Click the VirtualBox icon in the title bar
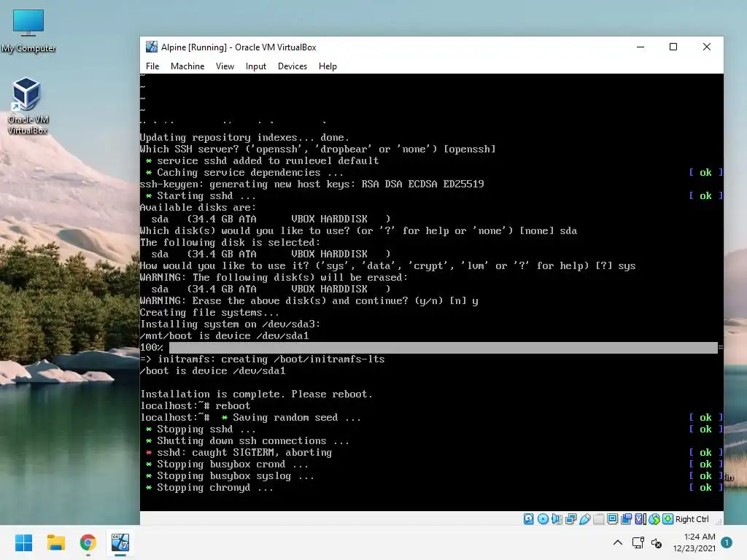The width and height of the screenshot is (747, 560). (152, 47)
